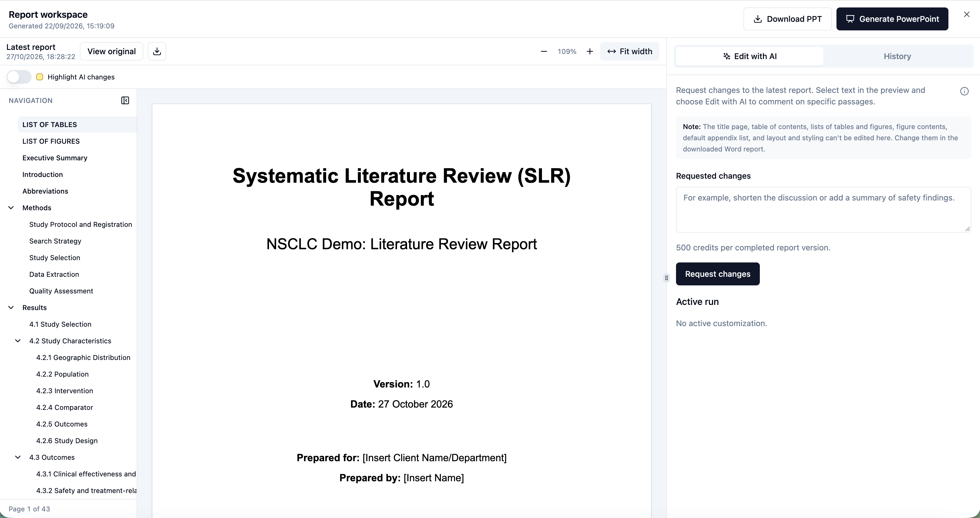Screen dimensions: 980x518
Task: Grab the panel divider drag handle
Action: (x=667, y=278)
